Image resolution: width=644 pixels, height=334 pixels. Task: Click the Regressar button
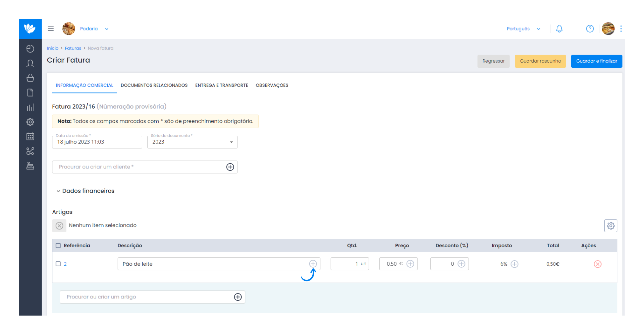click(493, 61)
